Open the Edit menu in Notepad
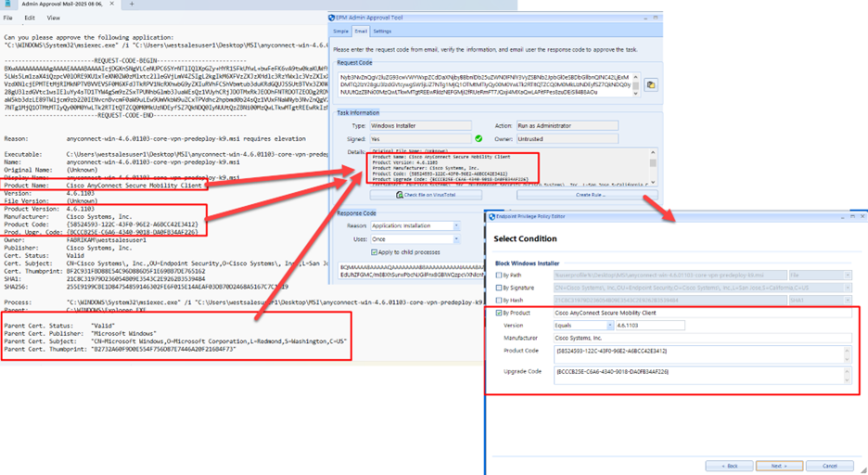868x475 pixels. [x=30, y=18]
